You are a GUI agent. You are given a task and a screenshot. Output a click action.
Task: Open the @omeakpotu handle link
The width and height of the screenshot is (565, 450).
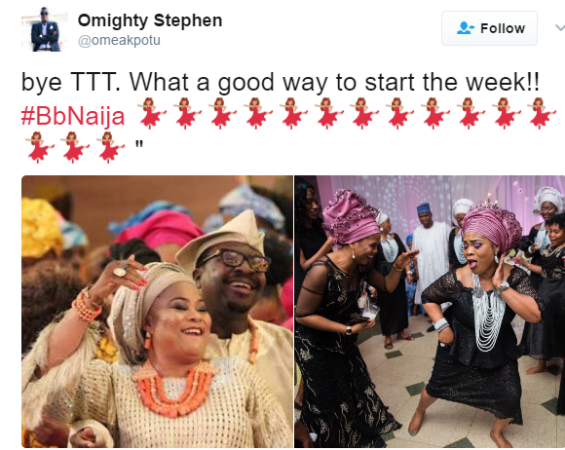tap(119, 40)
